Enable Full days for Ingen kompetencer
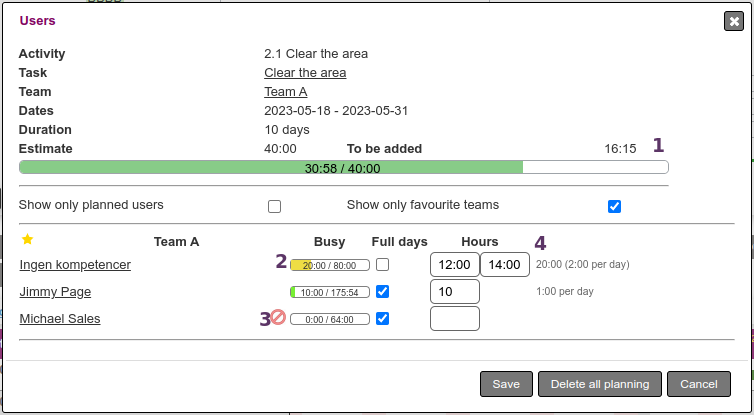Screen dimensions: 754x415 tap(382, 265)
